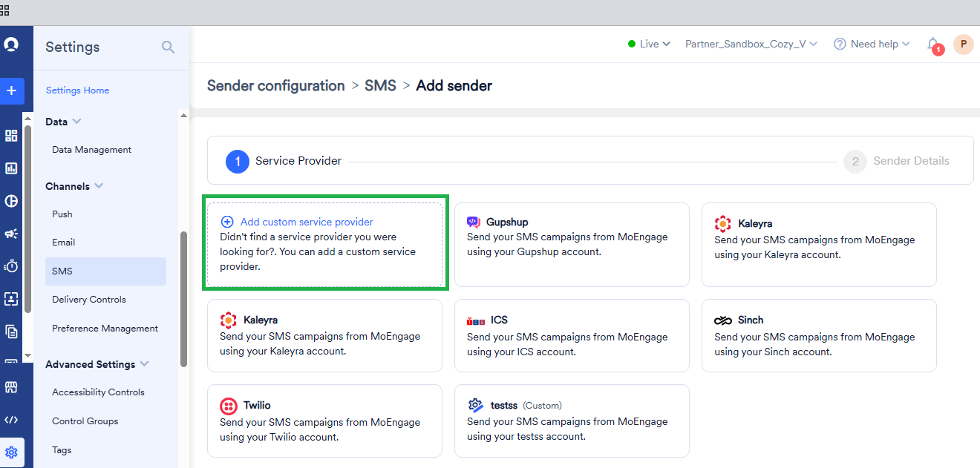This screenshot has height=468, width=980.
Task: Open the megaphone campaigns icon
Action: coord(11,234)
